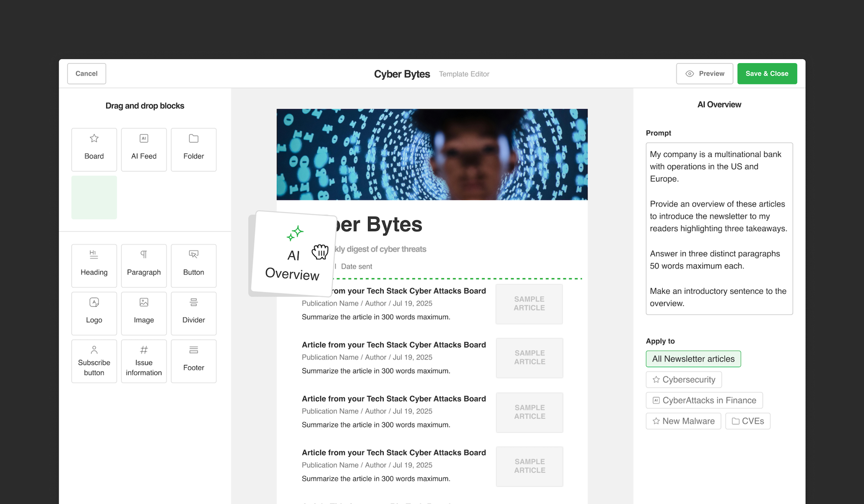Click the first article's summarize instruction text

click(x=376, y=317)
